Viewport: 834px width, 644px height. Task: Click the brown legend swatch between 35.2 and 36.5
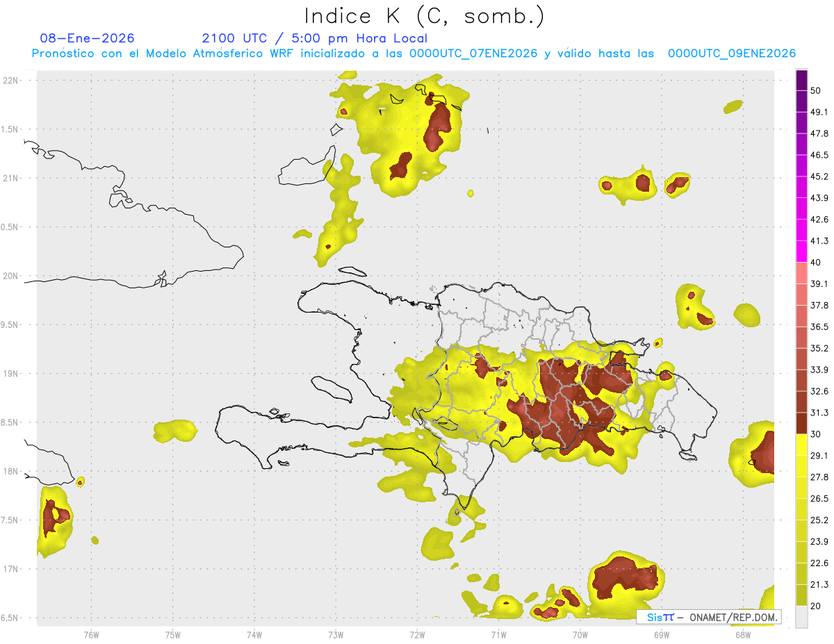pos(801,338)
